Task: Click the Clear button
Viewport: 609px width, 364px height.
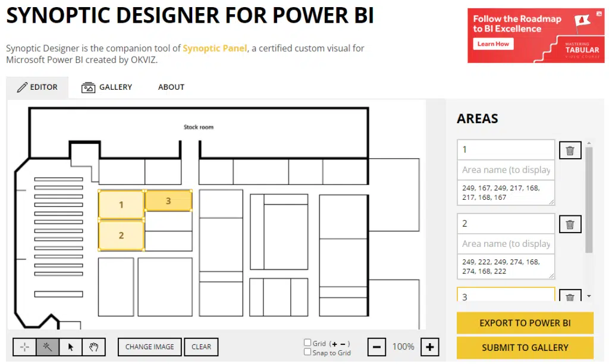Action: point(201,347)
